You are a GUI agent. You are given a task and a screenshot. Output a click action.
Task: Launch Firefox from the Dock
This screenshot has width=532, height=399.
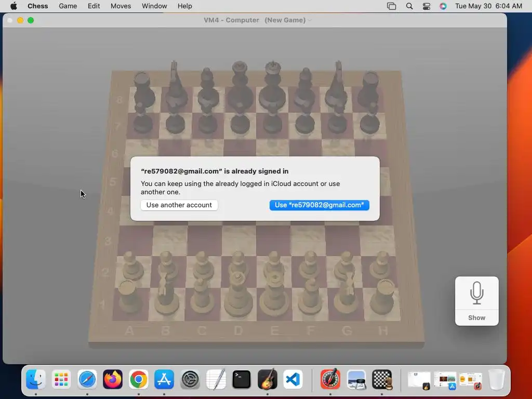(113, 379)
